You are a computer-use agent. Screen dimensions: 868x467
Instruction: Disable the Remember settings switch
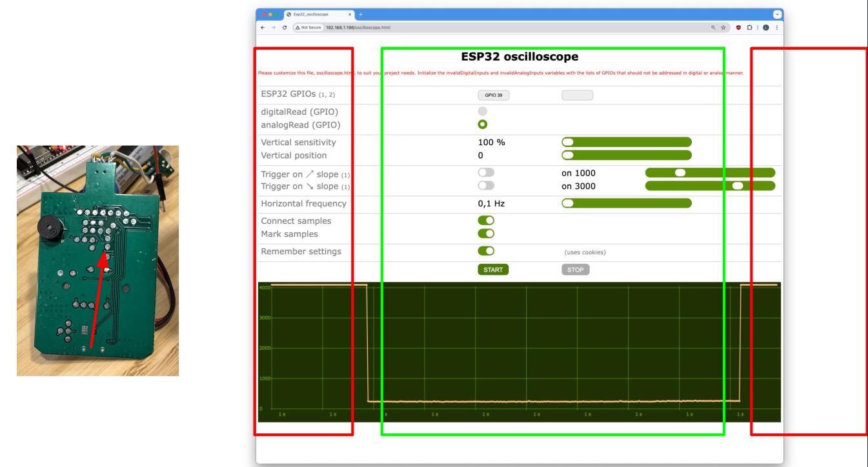[486, 251]
